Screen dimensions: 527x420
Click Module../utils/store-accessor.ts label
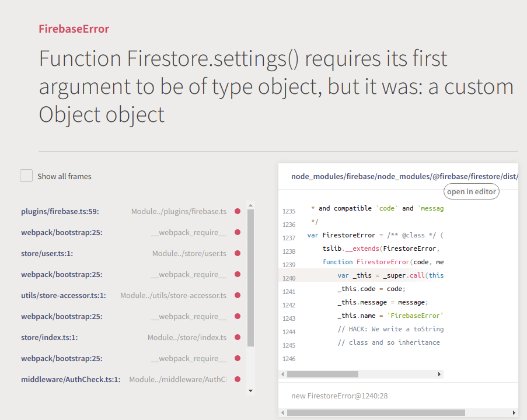point(173,295)
